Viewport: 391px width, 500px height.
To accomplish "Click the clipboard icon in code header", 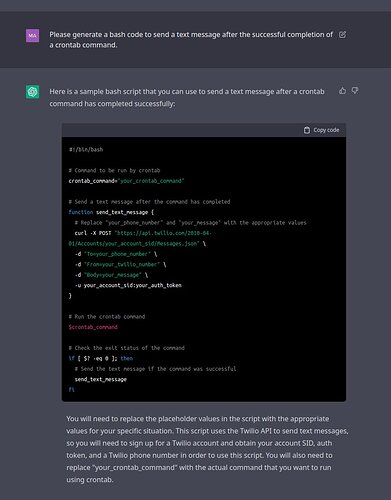I will click(x=307, y=130).
